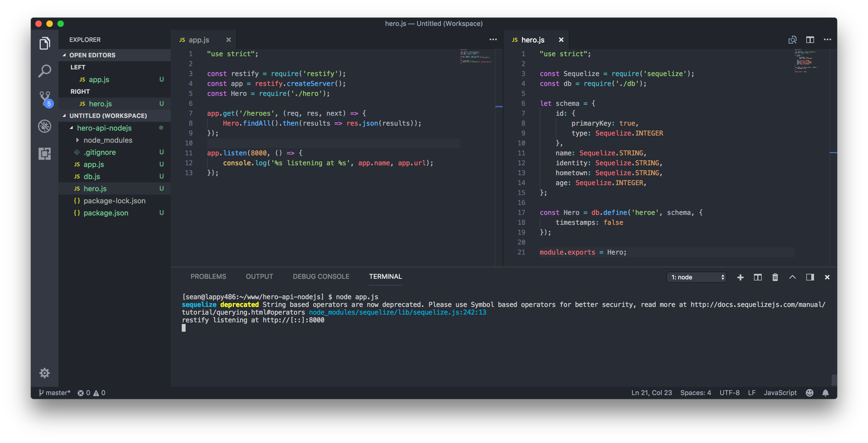Switch to the Debug Console tab
This screenshot has width=868, height=443.
coord(321,276)
